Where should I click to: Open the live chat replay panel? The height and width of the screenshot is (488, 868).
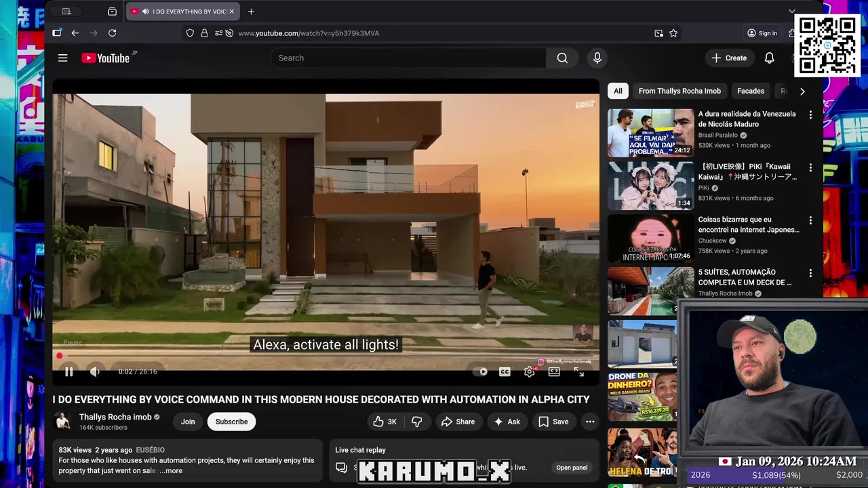[x=572, y=468]
